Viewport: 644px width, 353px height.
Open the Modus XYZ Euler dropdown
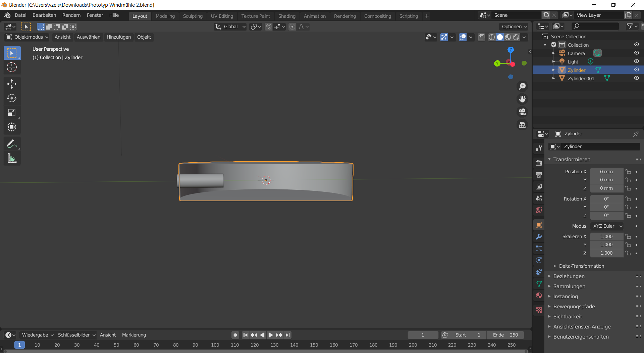[x=607, y=226]
